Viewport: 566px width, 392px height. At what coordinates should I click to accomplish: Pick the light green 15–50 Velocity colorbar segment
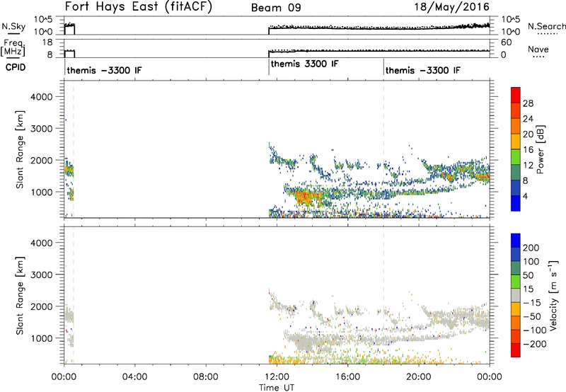pos(516,282)
